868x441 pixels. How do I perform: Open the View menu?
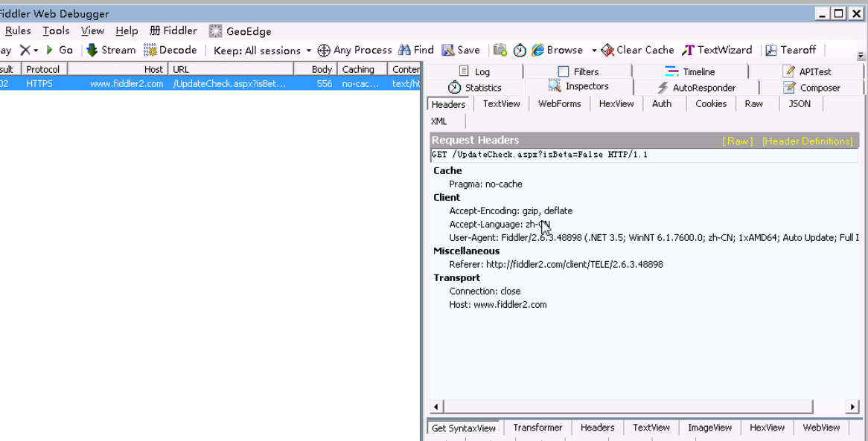pos(92,31)
